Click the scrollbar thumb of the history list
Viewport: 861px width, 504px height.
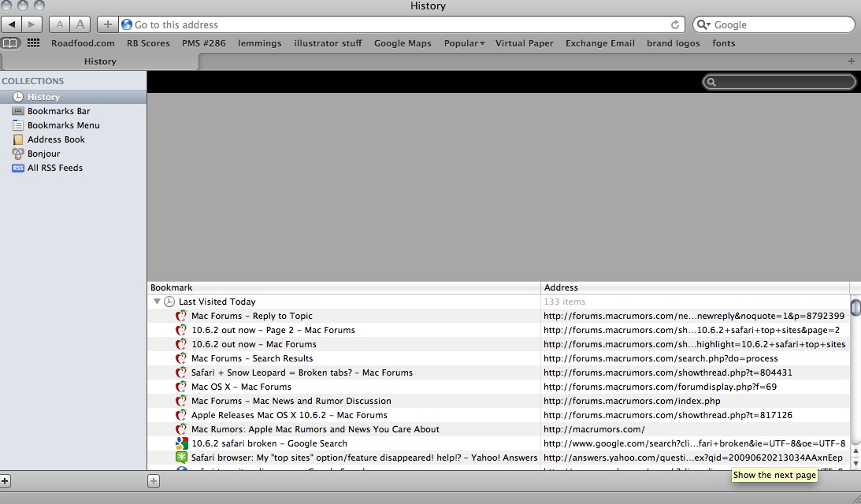point(855,306)
